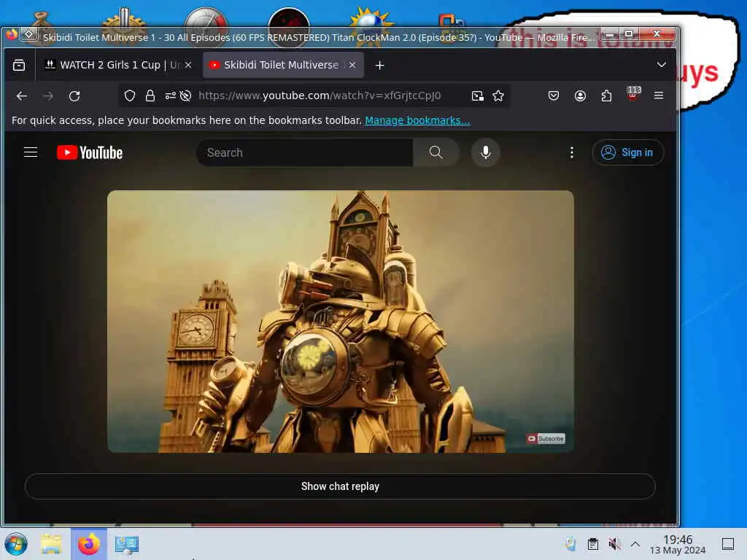Click the autoplay blocked icon in address bar
This screenshot has height=560, width=747.
click(x=186, y=96)
